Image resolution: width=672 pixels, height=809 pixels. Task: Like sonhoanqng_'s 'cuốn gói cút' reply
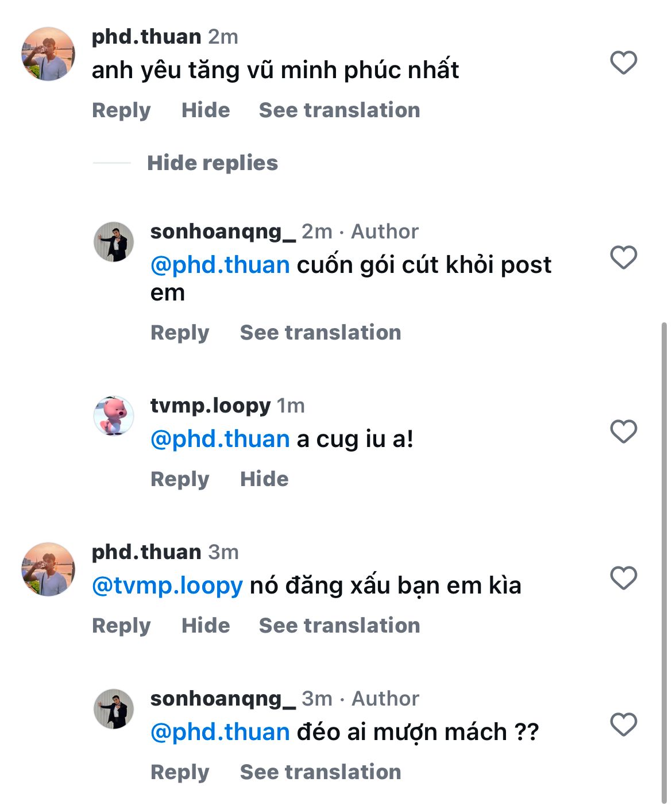tap(623, 257)
